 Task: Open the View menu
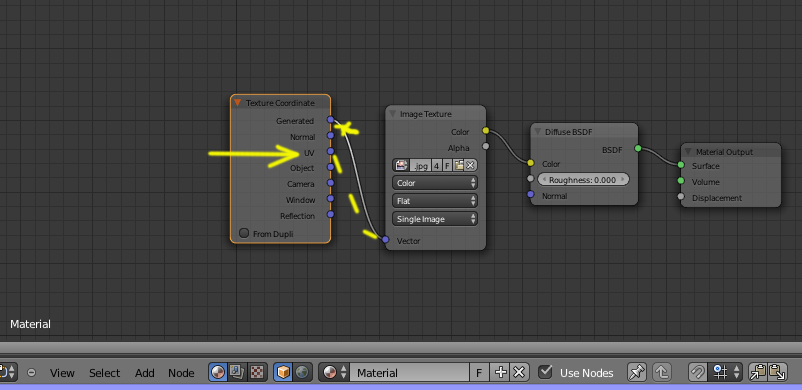click(x=62, y=373)
